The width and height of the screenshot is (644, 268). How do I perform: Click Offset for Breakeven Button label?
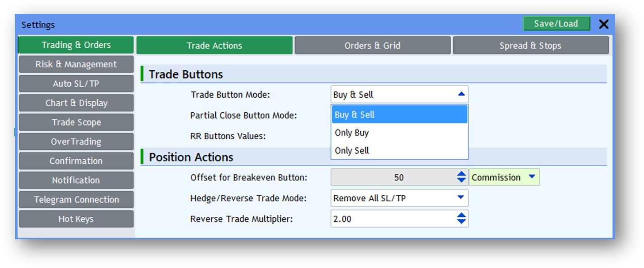tap(249, 178)
